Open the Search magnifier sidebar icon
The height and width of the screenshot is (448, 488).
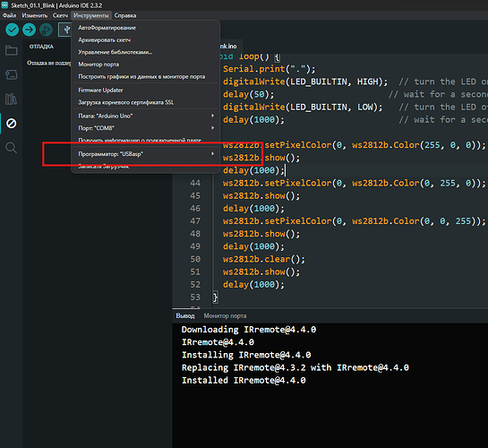12,148
